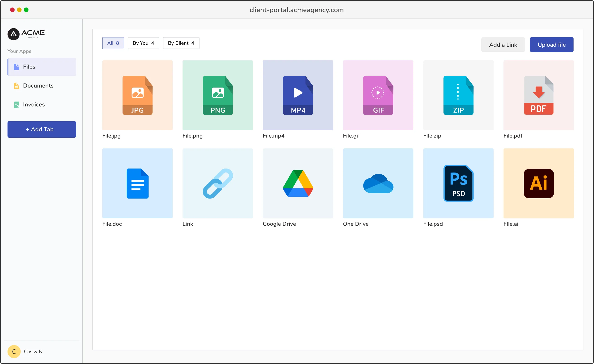Click the File.pdf file name
Screen dimensions: 594x364
click(513, 136)
